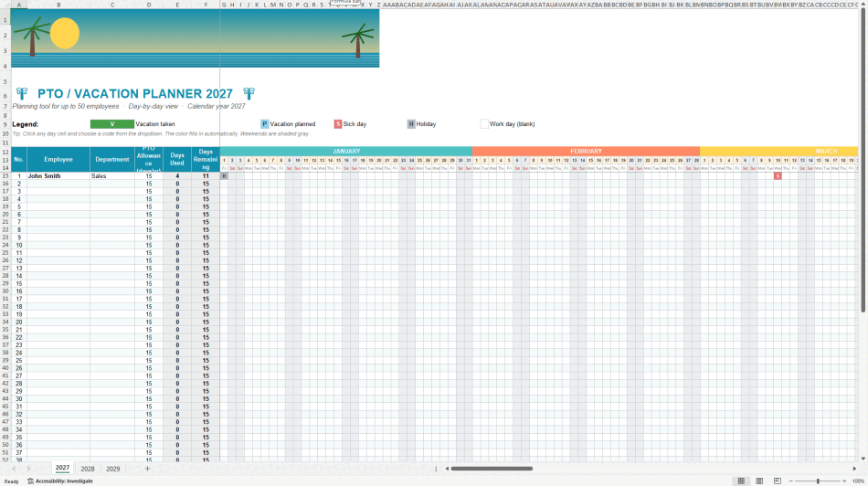
Task: Click the dropdown tip text row
Action: (161, 134)
